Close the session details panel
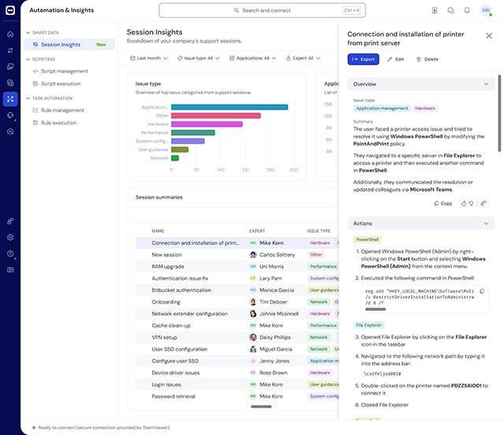 (x=489, y=35)
